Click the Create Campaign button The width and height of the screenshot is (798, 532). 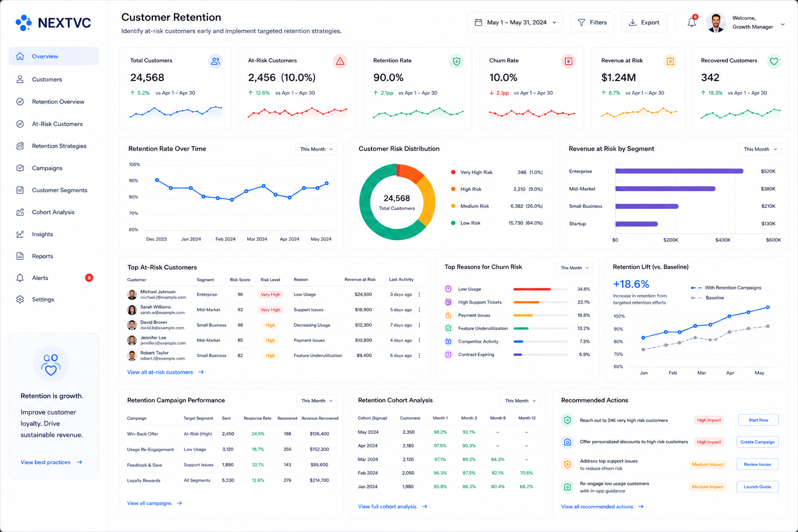pos(757,442)
